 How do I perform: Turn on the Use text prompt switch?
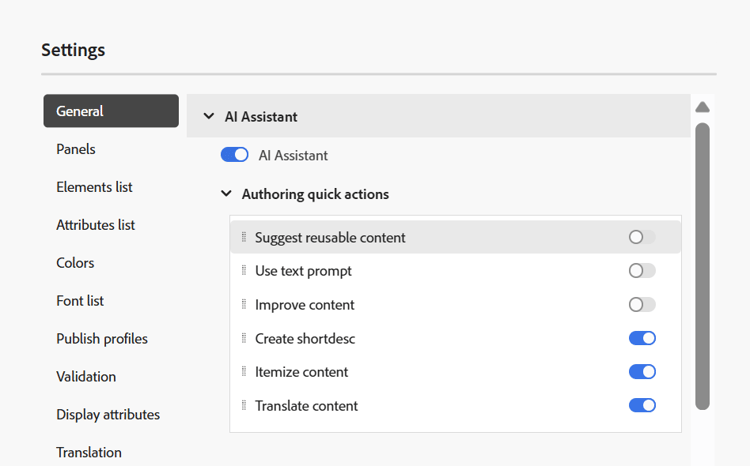point(642,271)
